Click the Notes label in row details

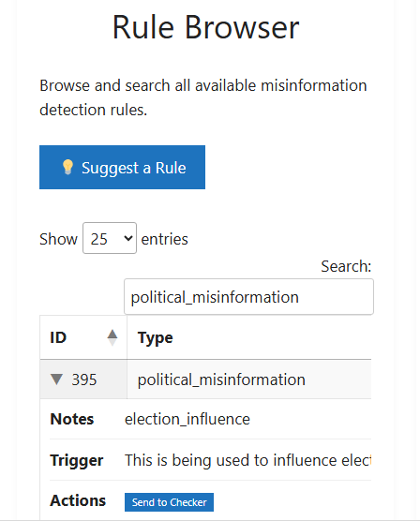[x=72, y=419]
